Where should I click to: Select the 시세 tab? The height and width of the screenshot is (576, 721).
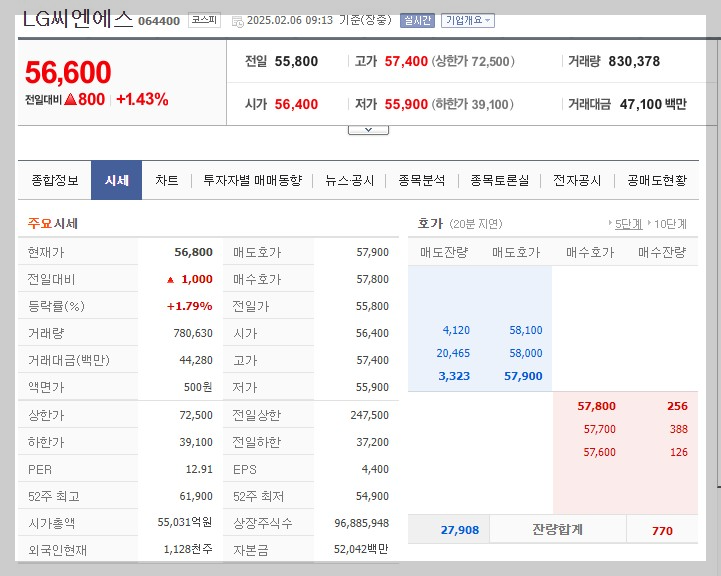point(116,180)
